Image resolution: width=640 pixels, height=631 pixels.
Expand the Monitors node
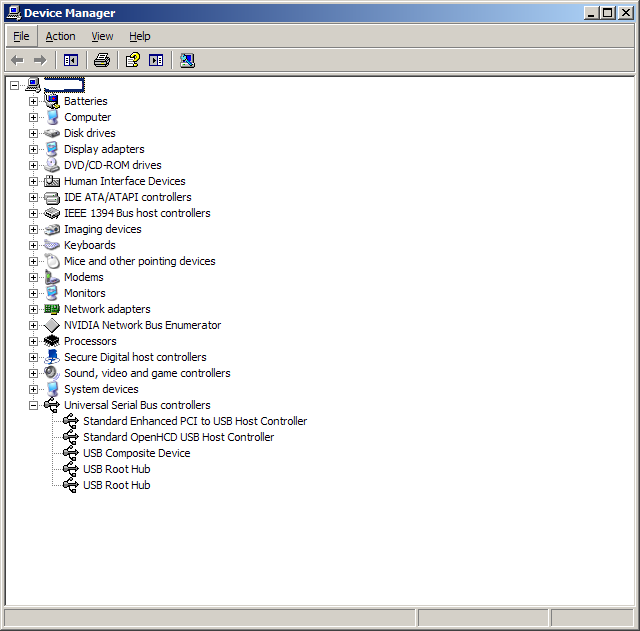coord(33,293)
